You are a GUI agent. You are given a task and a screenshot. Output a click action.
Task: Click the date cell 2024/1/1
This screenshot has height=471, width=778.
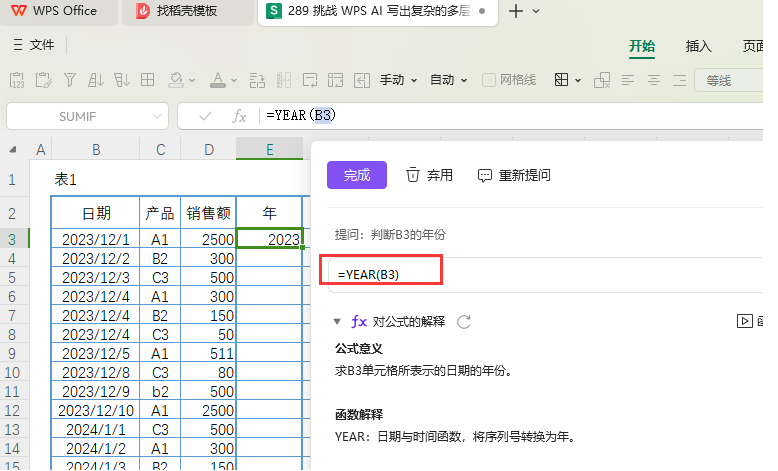coord(96,429)
